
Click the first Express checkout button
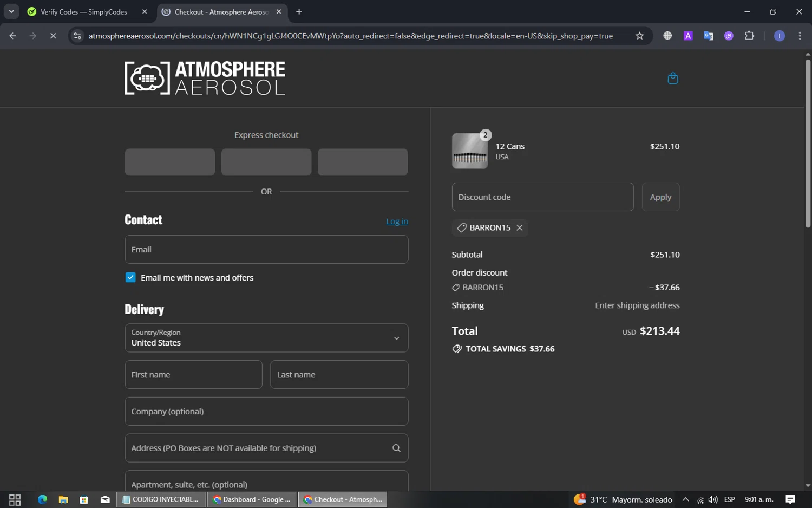[x=170, y=162]
